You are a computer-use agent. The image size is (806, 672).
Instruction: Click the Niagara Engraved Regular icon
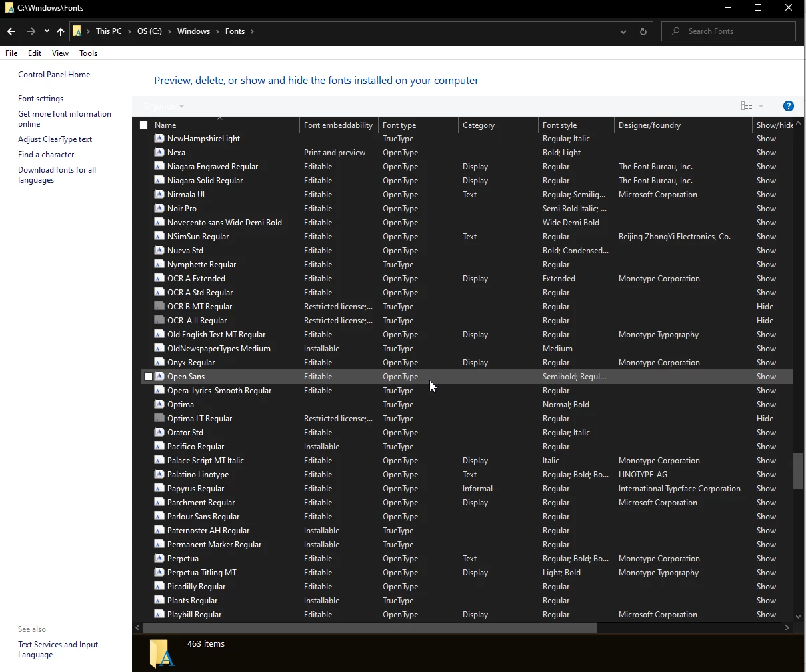(x=159, y=167)
